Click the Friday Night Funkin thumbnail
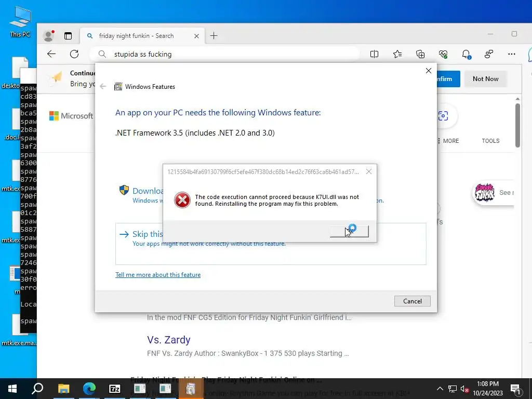The height and width of the screenshot is (399, 532). [x=485, y=192]
